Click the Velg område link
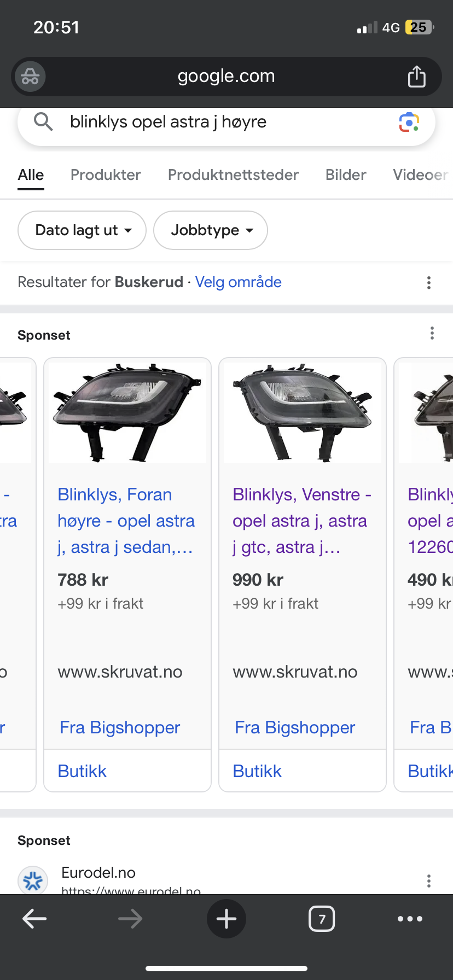 click(239, 282)
